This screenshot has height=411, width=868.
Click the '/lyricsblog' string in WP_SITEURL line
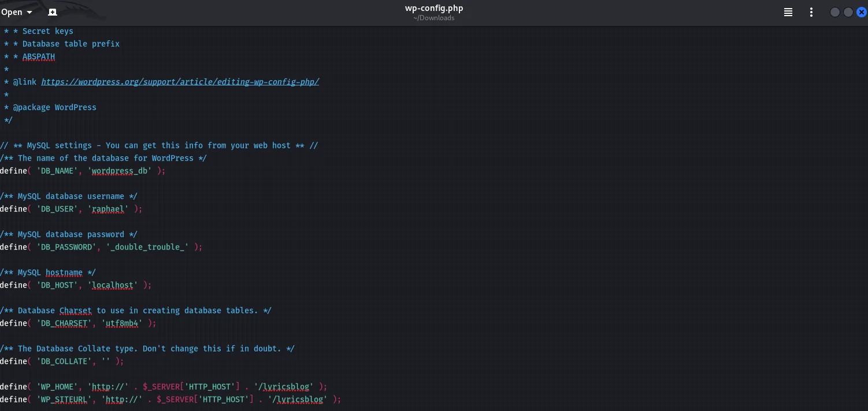coord(298,399)
